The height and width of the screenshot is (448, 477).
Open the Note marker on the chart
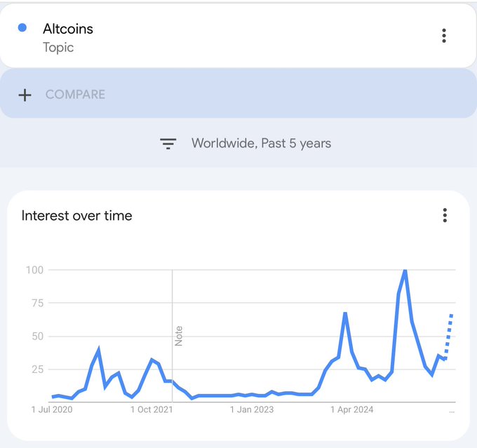coord(179,336)
